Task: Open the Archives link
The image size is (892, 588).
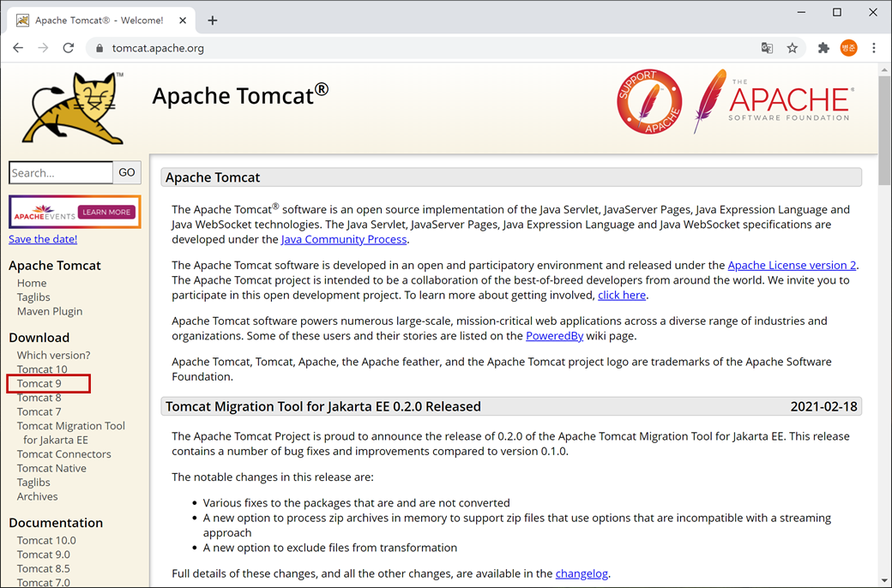Action: tap(38, 497)
